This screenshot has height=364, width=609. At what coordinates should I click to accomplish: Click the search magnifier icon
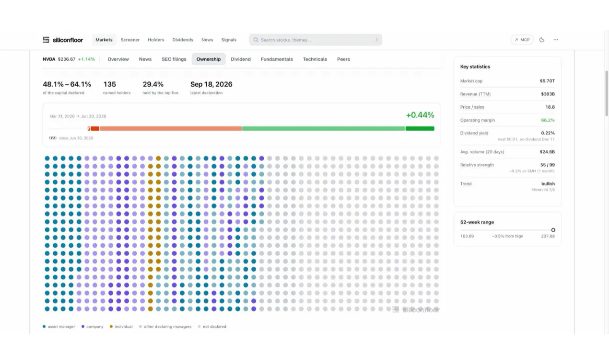coord(256,40)
